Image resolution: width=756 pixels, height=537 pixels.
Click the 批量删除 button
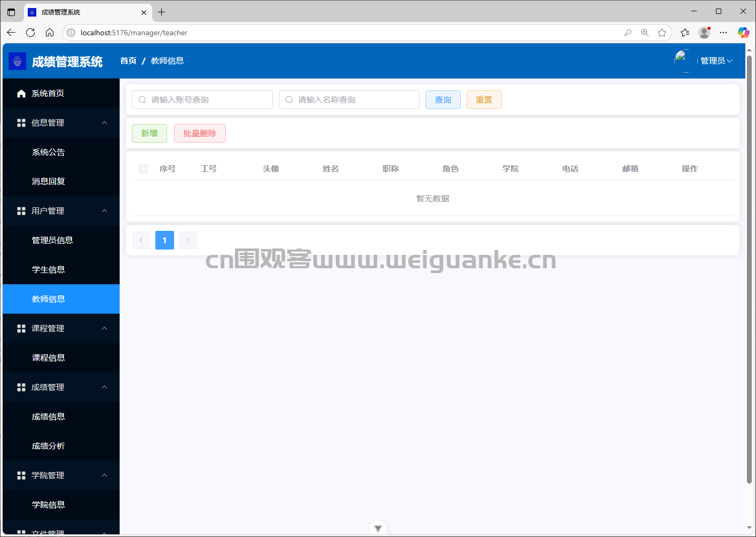200,134
